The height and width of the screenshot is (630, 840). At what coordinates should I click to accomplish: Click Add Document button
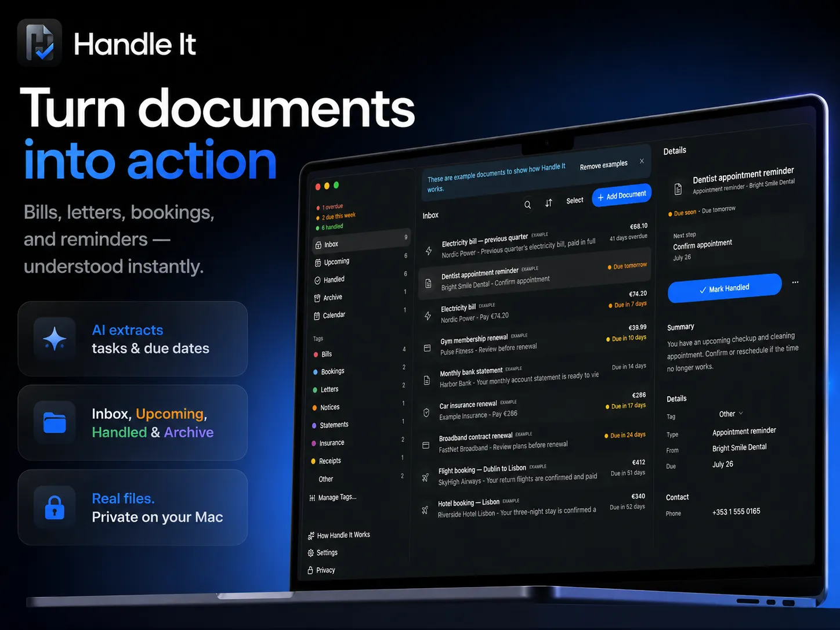tap(621, 195)
